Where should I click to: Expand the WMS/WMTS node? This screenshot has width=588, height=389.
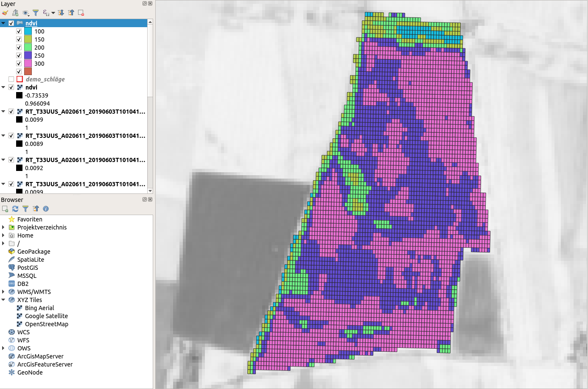[3, 292]
